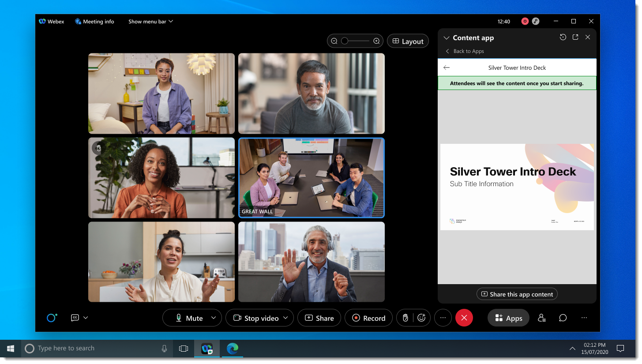Adjust the video grid zoom slider
This screenshot has width=642, height=364.
pyautogui.click(x=355, y=41)
